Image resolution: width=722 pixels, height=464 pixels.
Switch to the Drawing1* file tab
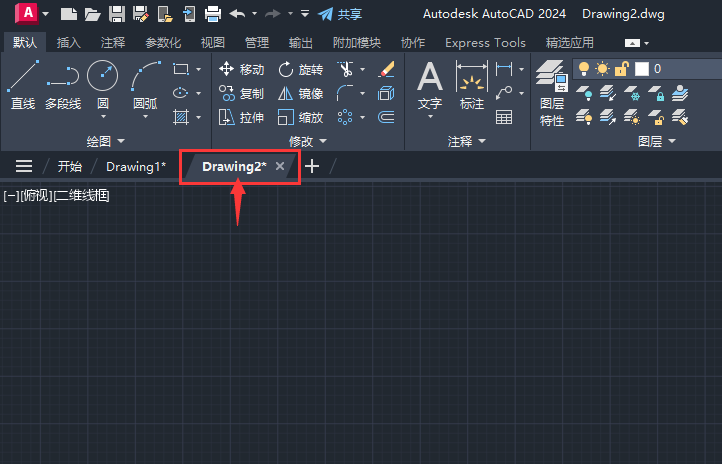(136, 166)
